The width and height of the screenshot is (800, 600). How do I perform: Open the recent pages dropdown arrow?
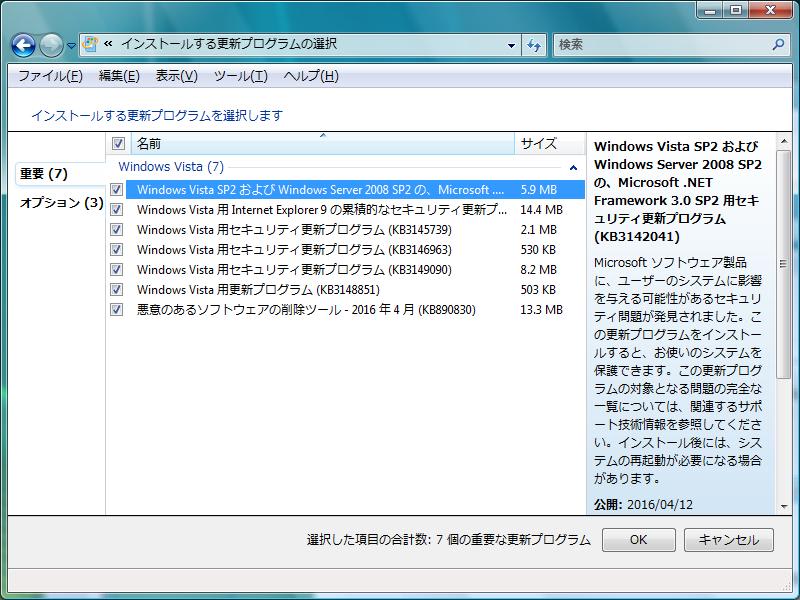coord(71,46)
